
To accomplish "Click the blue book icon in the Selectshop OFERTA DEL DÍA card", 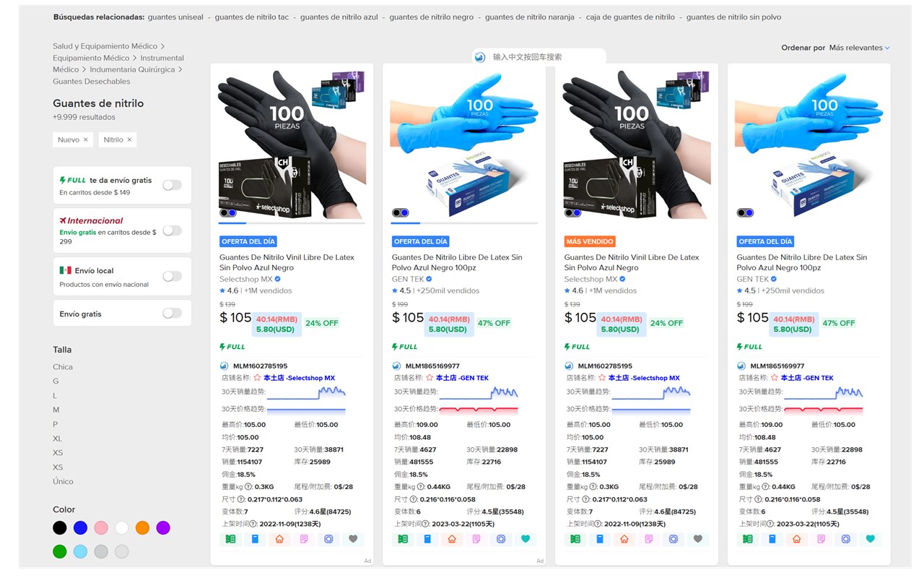I will click(255, 539).
